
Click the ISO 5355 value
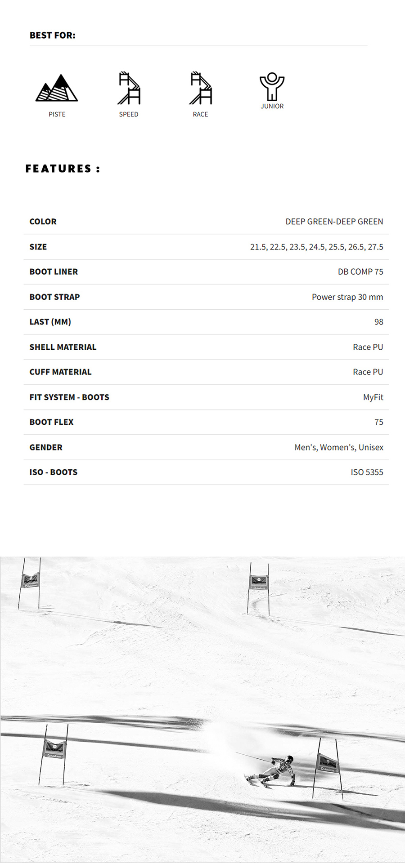click(x=367, y=472)
